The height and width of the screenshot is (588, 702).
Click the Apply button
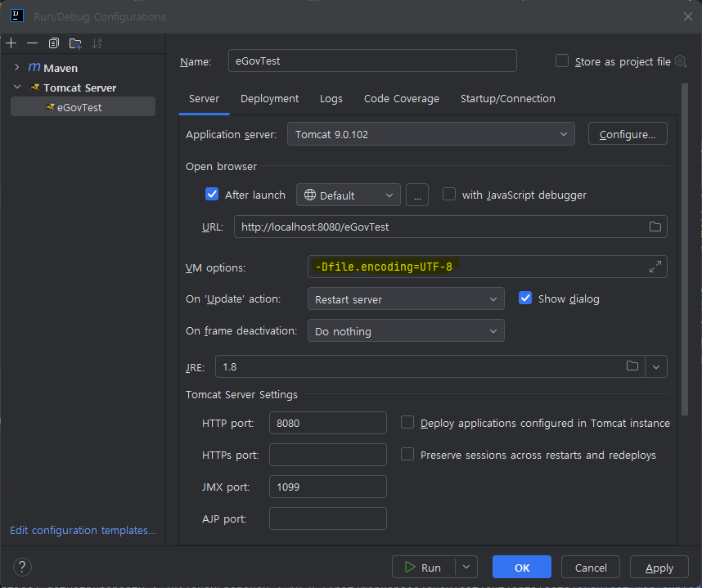pyautogui.click(x=659, y=567)
